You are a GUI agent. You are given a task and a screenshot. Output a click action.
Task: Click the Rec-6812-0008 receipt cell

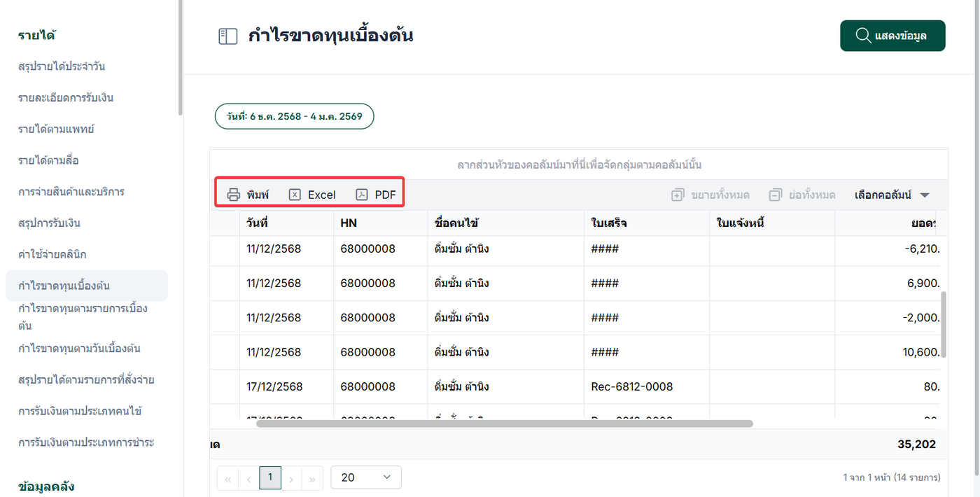coord(632,386)
